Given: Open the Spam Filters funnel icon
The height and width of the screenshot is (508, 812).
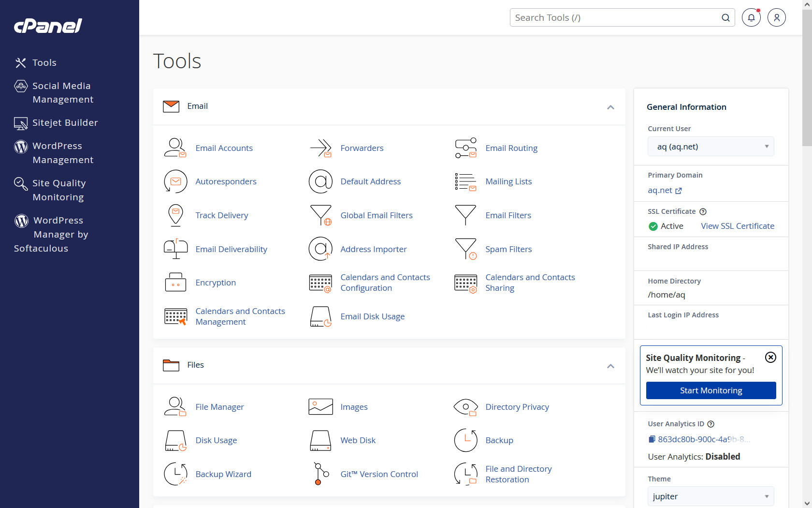Looking at the screenshot, I should [465, 249].
